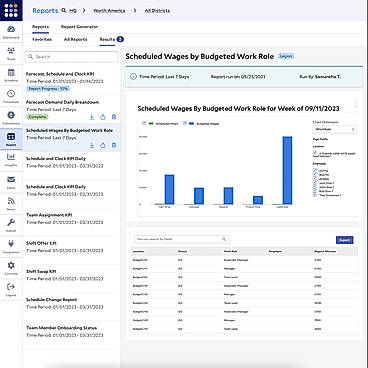Click the All Districts breadcrumb link

coord(157,11)
